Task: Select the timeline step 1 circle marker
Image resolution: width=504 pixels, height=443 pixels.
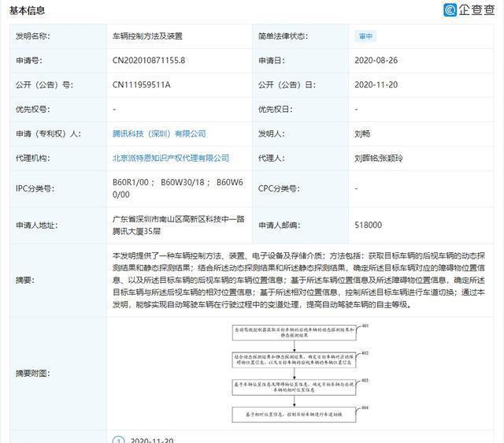Action: click(118, 440)
